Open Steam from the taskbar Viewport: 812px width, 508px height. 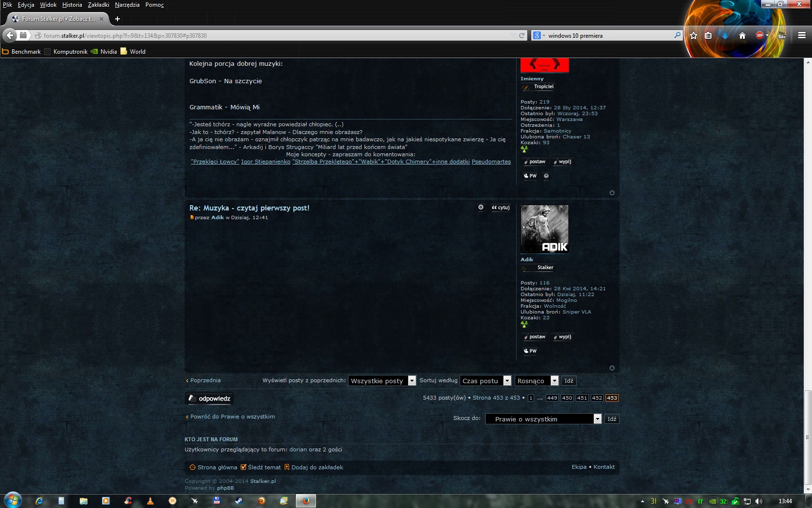click(239, 501)
